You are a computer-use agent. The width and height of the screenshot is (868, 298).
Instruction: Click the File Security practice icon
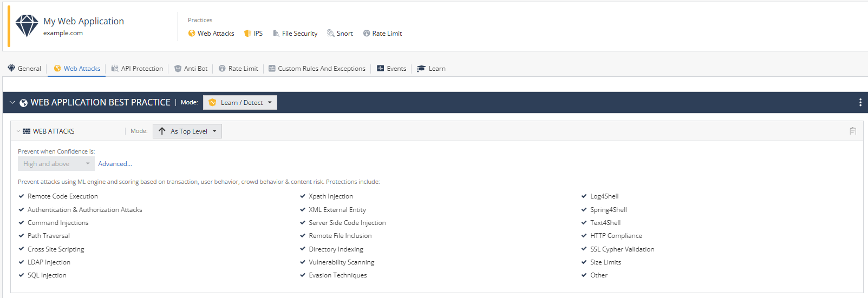(x=276, y=34)
